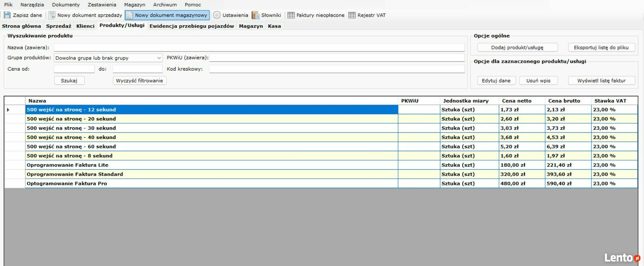Viewport: 644px width, 266px height.
Task: Open the Narzędzia menu
Action: coord(32,4)
